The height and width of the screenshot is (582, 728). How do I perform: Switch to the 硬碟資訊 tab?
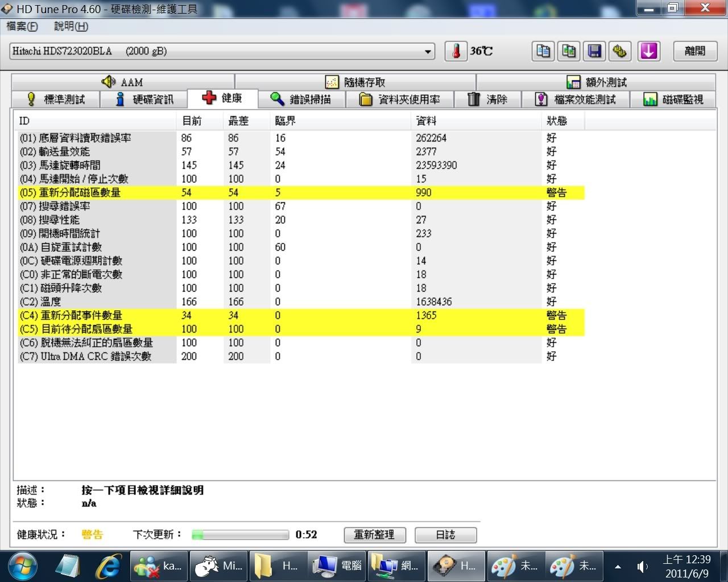144,99
